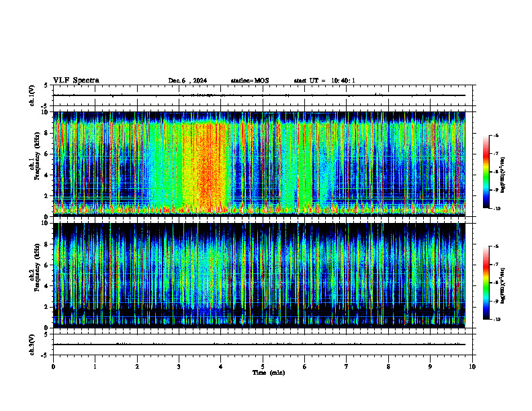
Task: Click time axis tick label "0"
Action: (53, 367)
